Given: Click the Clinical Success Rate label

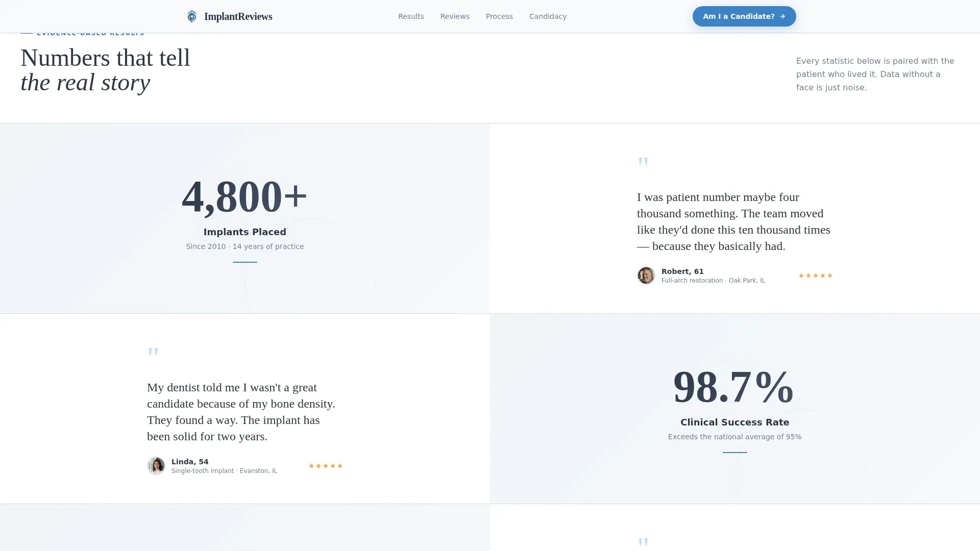Looking at the screenshot, I should click(734, 422).
